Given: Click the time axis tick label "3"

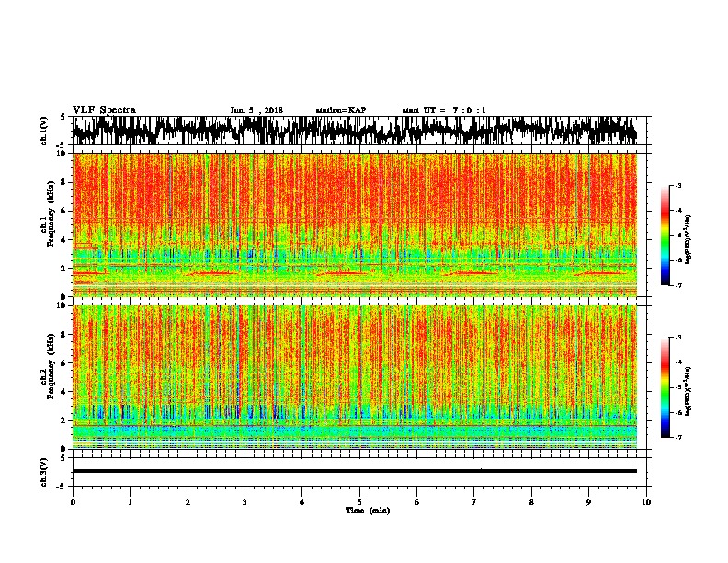Looking at the screenshot, I should click(245, 502).
